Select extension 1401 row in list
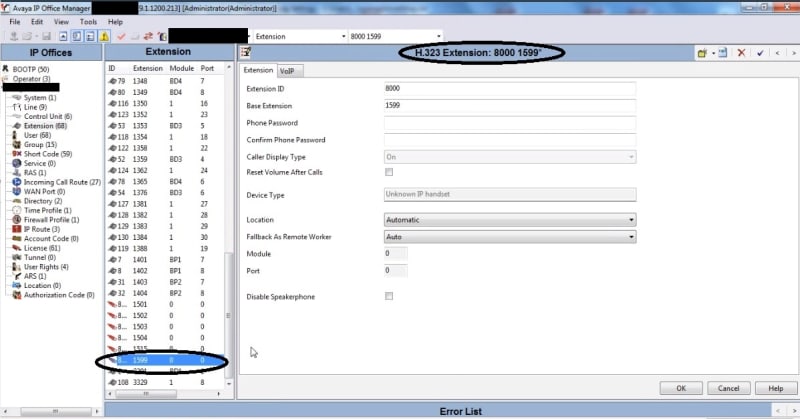This screenshot has height=419, width=800. pyautogui.click(x=165, y=260)
